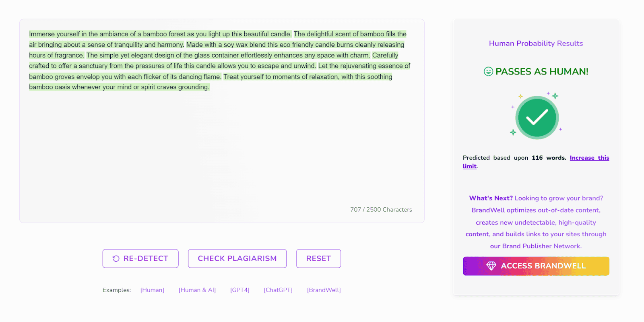Click the diamond icon on Access BrandWell
The width and height of the screenshot is (644, 322).
tap(491, 266)
